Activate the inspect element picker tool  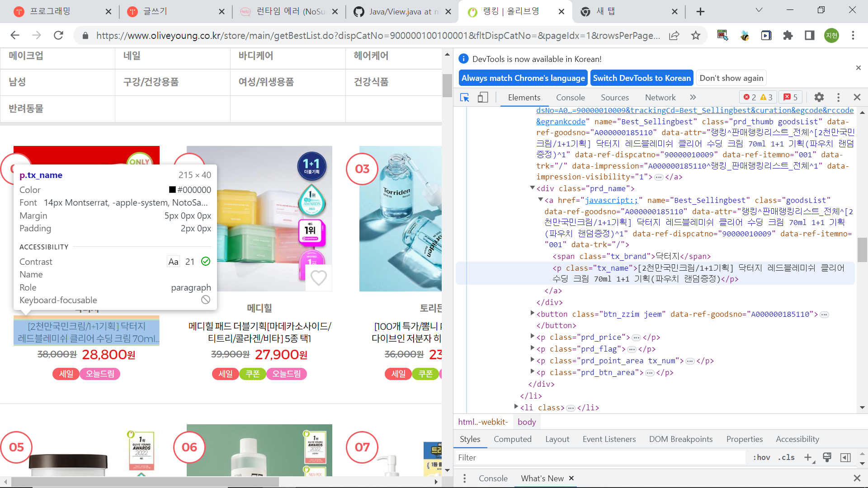coord(464,97)
